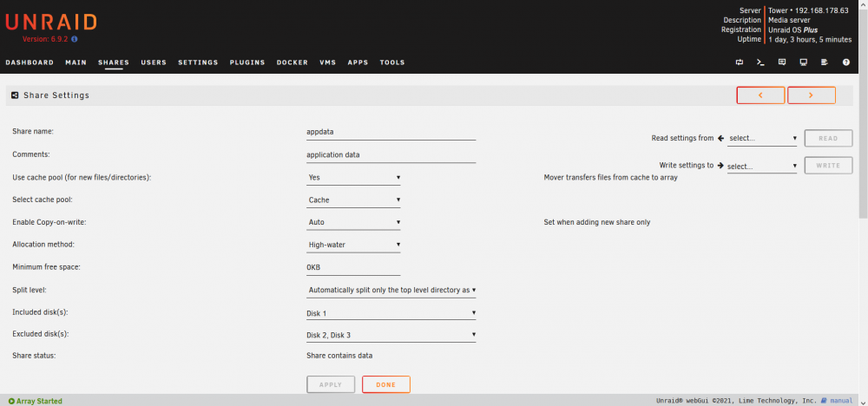
Task: Click the 'Media server' description text
Action: (790, 21)
